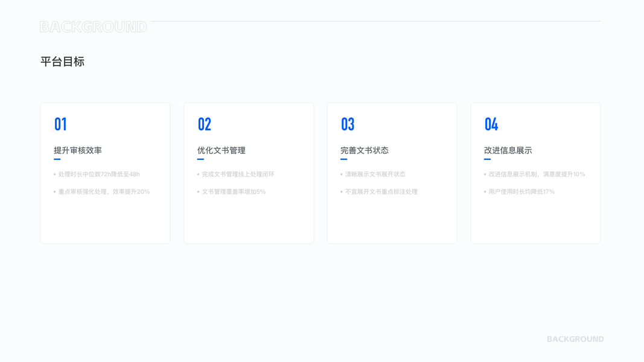Select bullet 改进信息展示机制，满意度提升10%

(537, 174)
